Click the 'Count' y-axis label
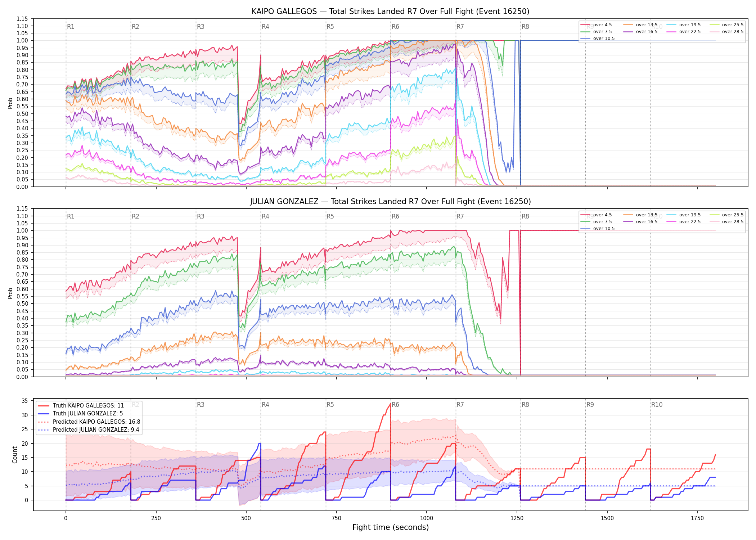 [15, 455]
